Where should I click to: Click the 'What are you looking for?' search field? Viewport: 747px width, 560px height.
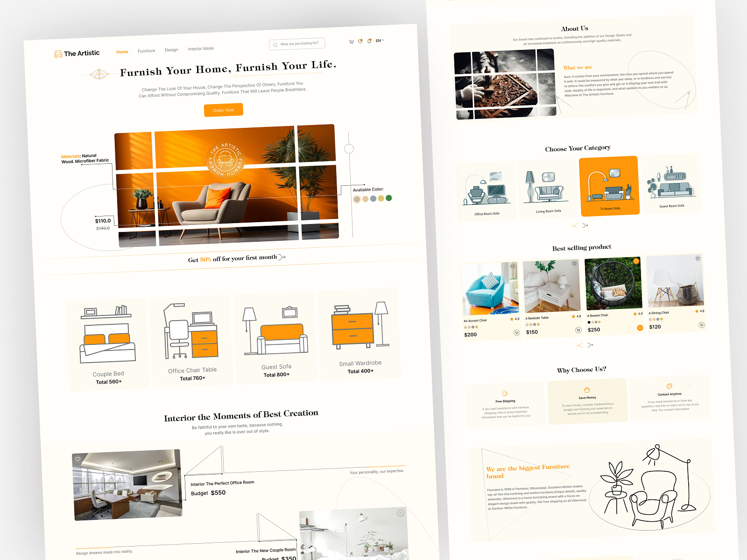click(297, 43)
